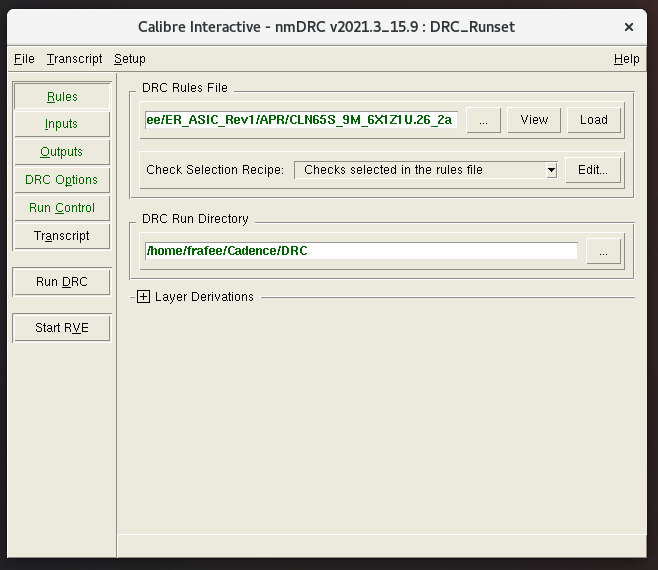
Task: Switch to the Outputs panel
Action: click(x=62, y=152)
